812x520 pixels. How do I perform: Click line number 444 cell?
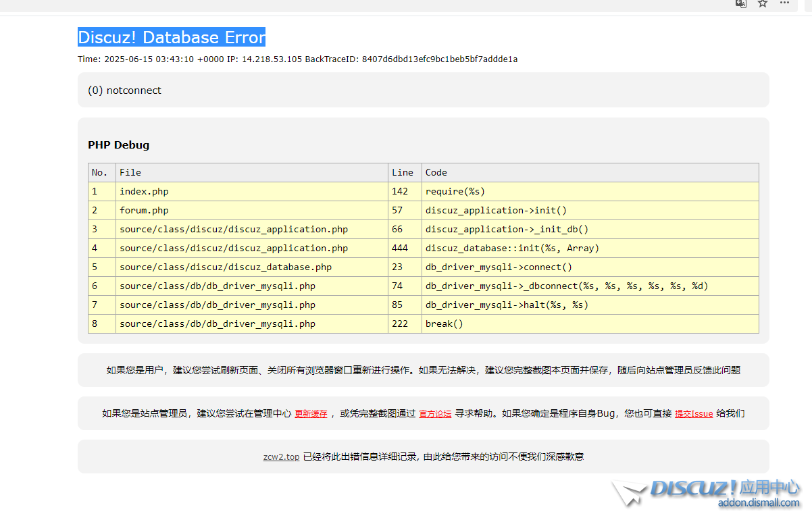click(x=400, y=249)
